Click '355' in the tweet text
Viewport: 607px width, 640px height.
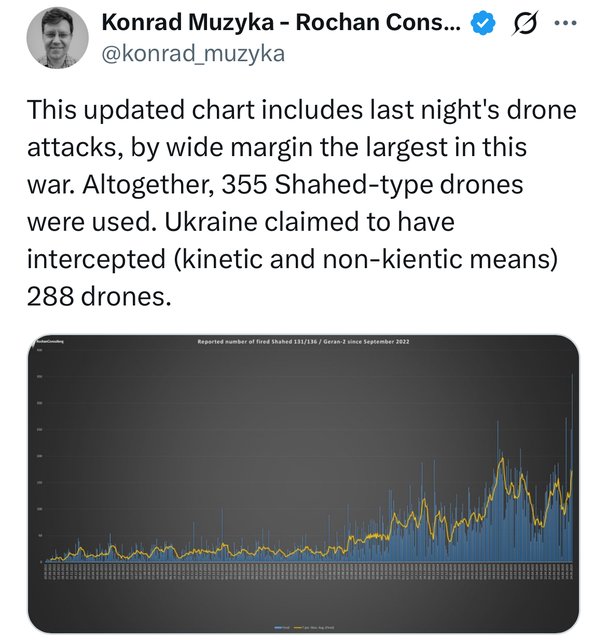pos(244,185)
